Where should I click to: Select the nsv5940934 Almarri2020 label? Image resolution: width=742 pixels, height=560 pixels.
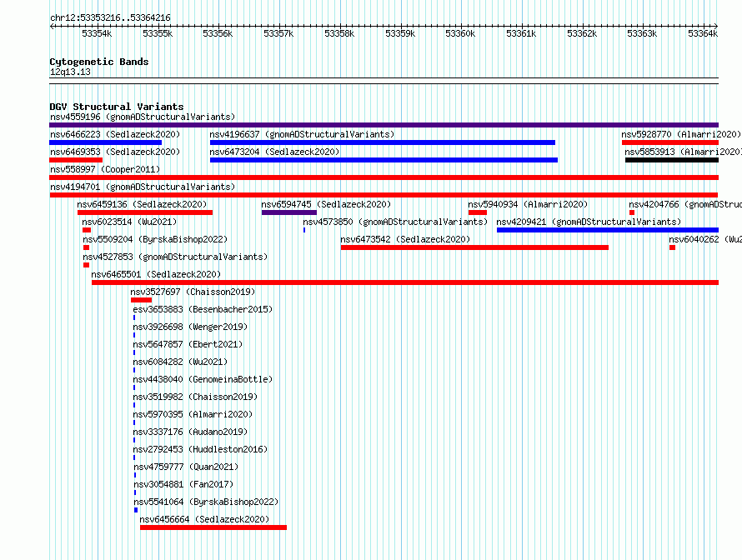528,204
